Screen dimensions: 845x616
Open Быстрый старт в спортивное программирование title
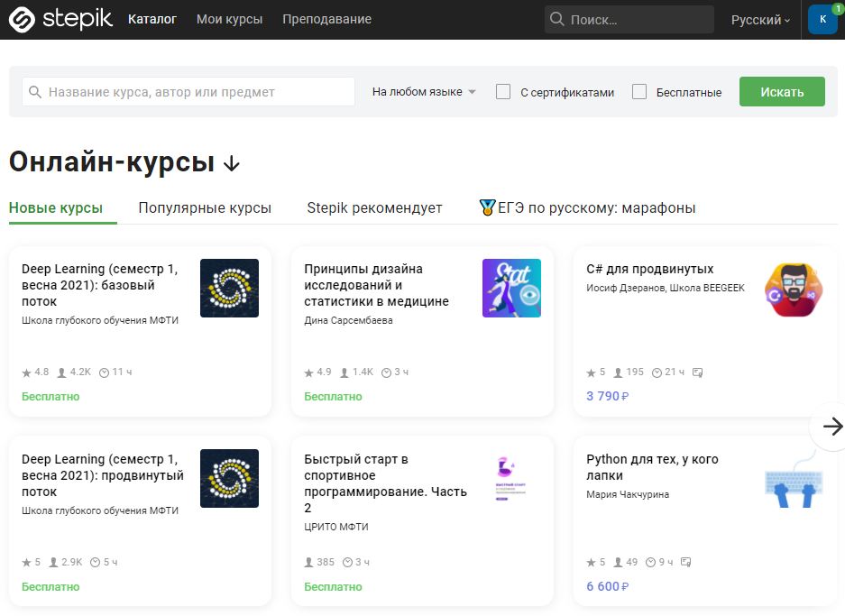(x=385, y=483)
